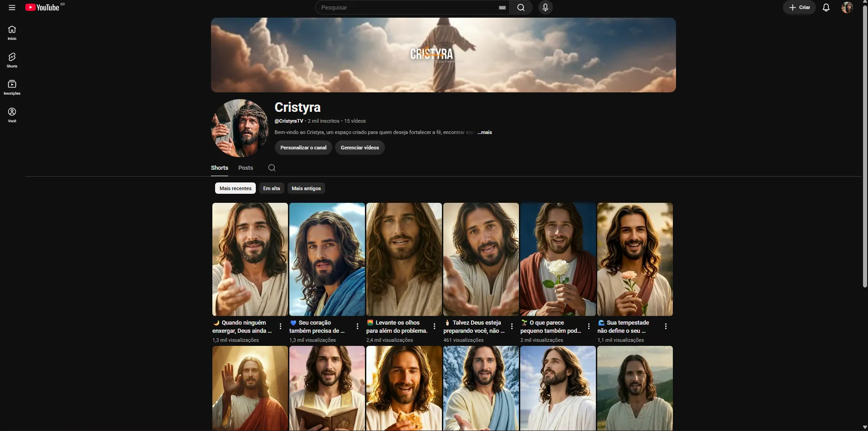Play the blue-robed 'Seu coração' short thumbnail
The height and width of the screenshot is (431, 868).
[x=327, y=259]
